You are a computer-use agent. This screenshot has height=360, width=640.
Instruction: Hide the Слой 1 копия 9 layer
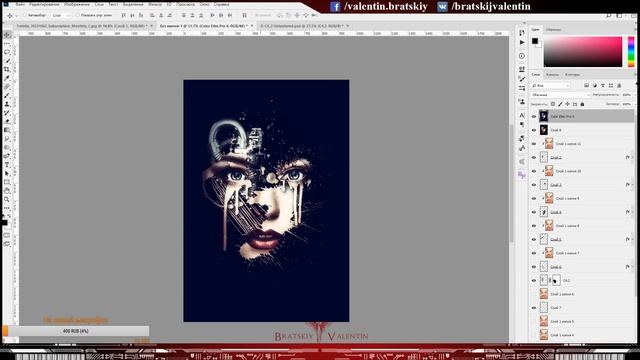pos(534,198)
